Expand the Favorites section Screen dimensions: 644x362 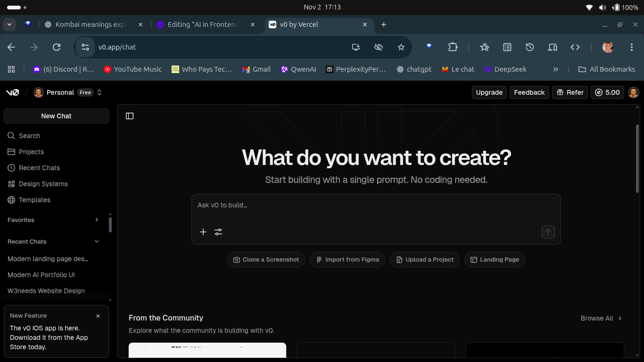point(97,220)
